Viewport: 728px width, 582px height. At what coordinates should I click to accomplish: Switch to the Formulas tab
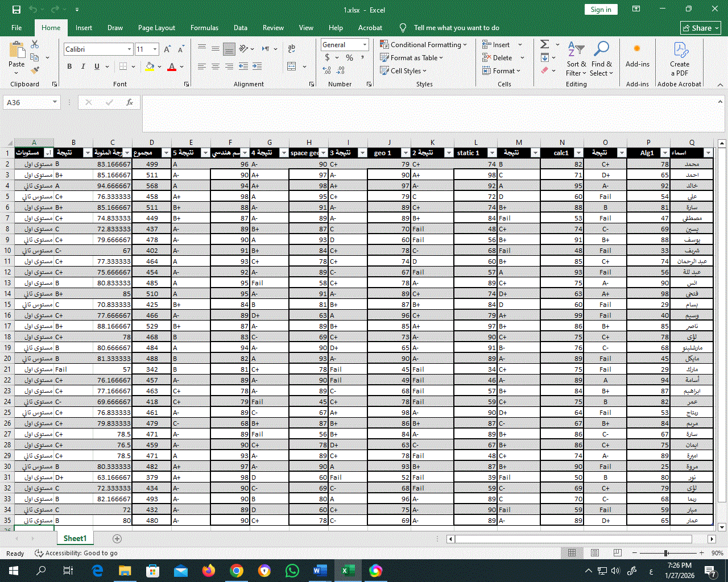point(204,27)
